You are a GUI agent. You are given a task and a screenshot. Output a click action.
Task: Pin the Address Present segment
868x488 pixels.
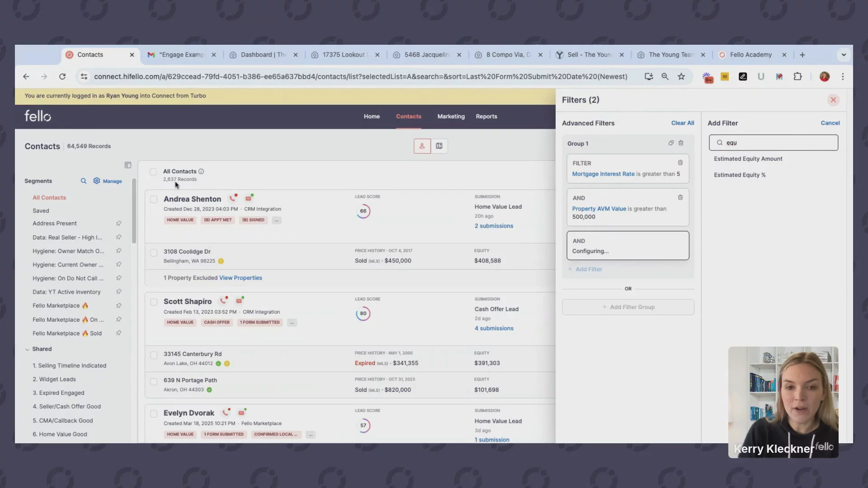coord(118,223)
